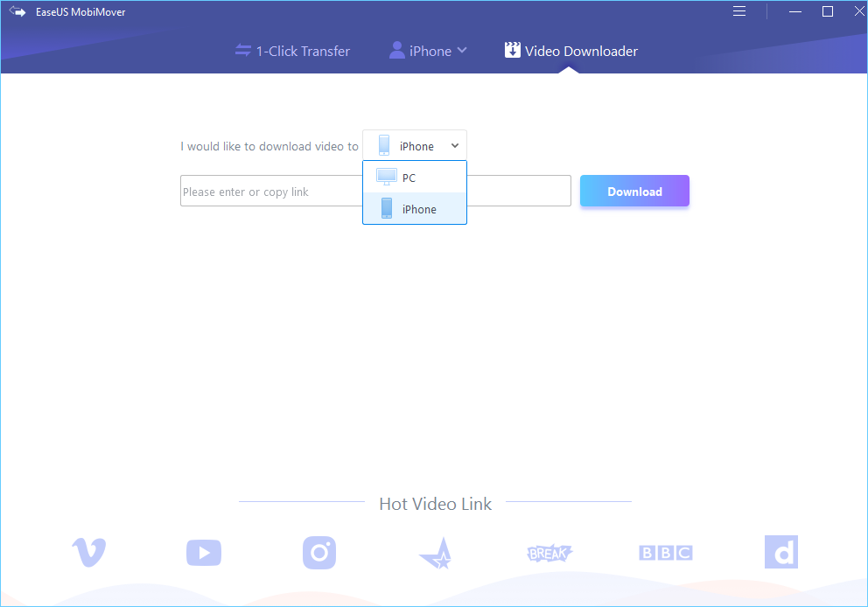This screenshot has width=868, height=607.
Task: Expand the iPhone device menu chevron
Action: point(463,51)
